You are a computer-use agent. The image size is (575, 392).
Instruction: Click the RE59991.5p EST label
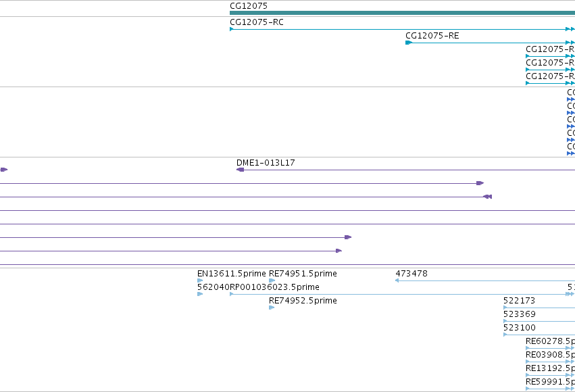pos(550,382)
